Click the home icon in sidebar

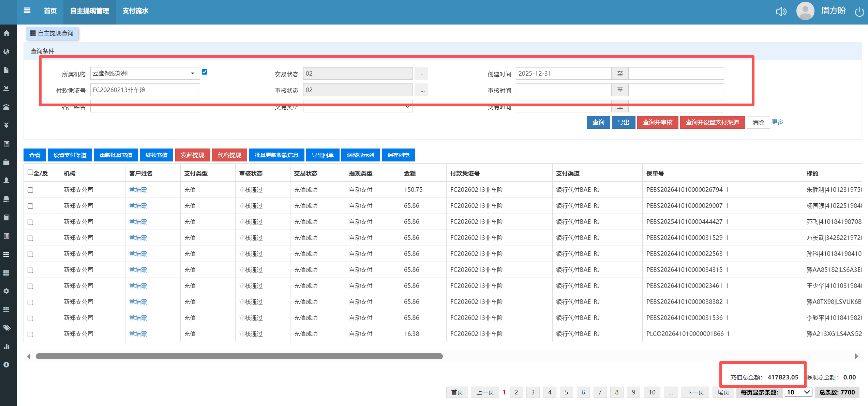click(6, 33)
